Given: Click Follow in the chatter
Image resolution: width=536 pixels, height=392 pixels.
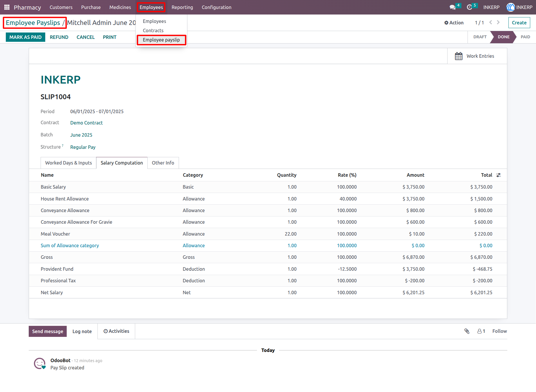Looking at the screenshot, I should tap(499, 331).
